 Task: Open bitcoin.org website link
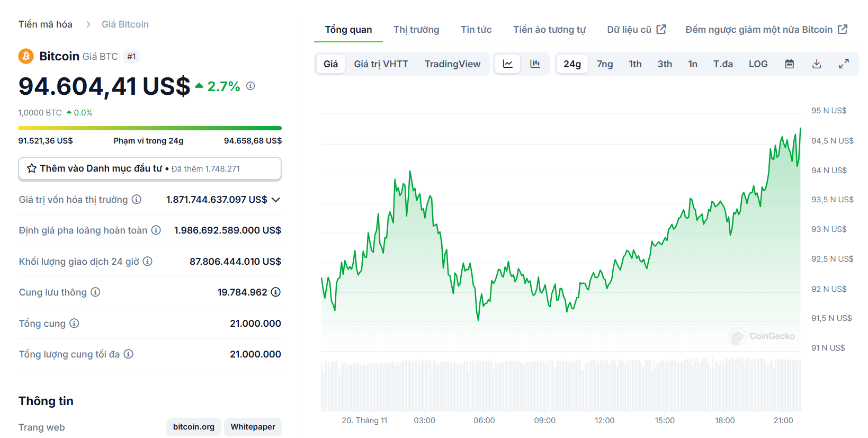tap(194, 427)
